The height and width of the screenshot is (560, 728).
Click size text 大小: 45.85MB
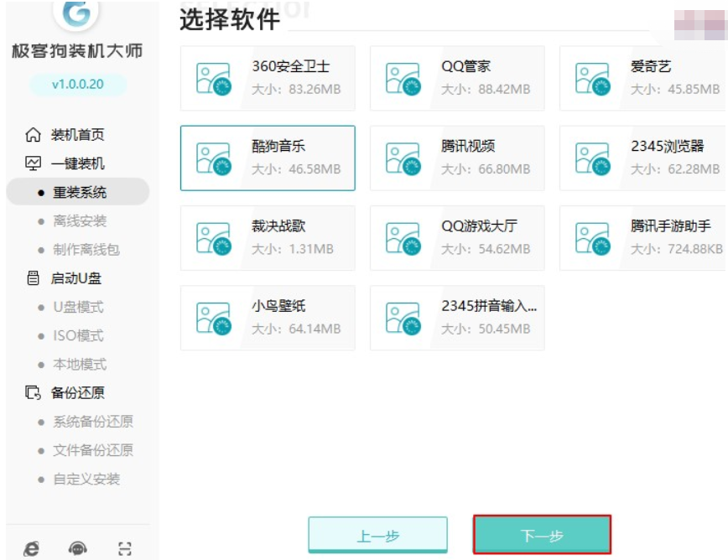(x=675, y=89)
